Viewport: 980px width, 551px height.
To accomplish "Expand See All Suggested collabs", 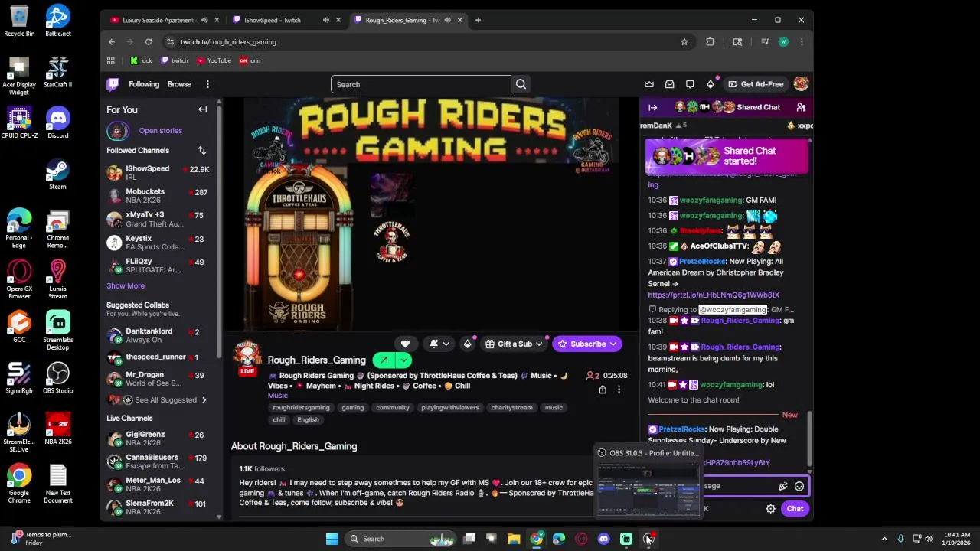I will (160, 399).
